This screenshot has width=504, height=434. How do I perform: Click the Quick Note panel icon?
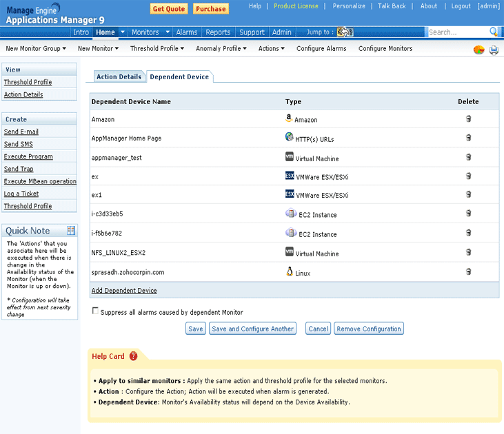pos(71,230)
